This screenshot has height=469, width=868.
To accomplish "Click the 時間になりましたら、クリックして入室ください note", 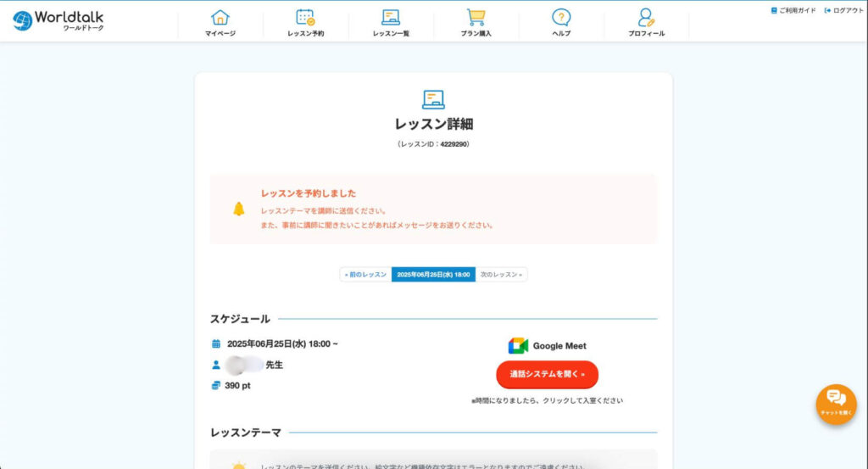I will coord(547,400).
